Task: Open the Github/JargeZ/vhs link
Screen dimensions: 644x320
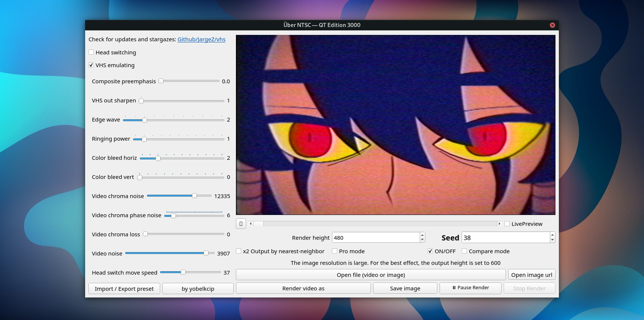Action: click(201, 39)
